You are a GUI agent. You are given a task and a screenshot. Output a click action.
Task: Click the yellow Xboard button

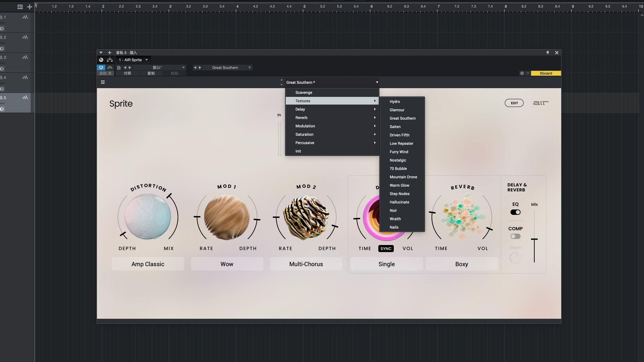546,73
